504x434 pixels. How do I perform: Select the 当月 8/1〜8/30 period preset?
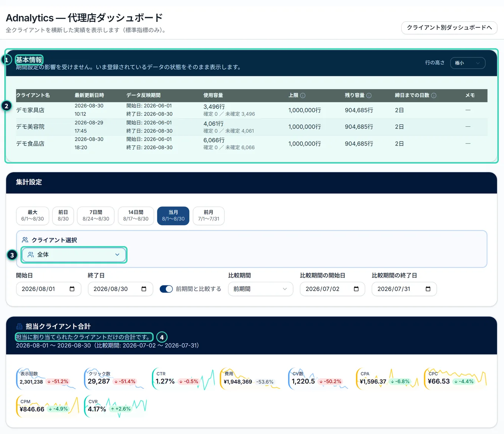pyautogui.click(x=173, y=216)
